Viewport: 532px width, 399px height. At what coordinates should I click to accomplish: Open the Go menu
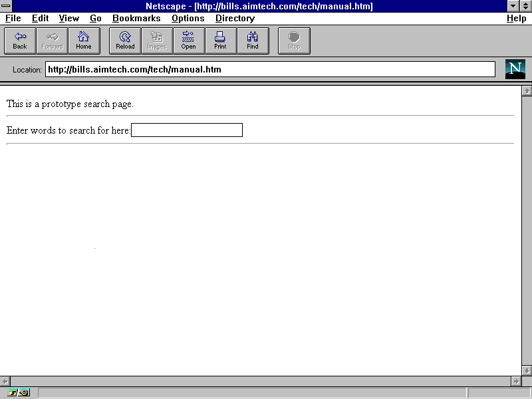96,19
